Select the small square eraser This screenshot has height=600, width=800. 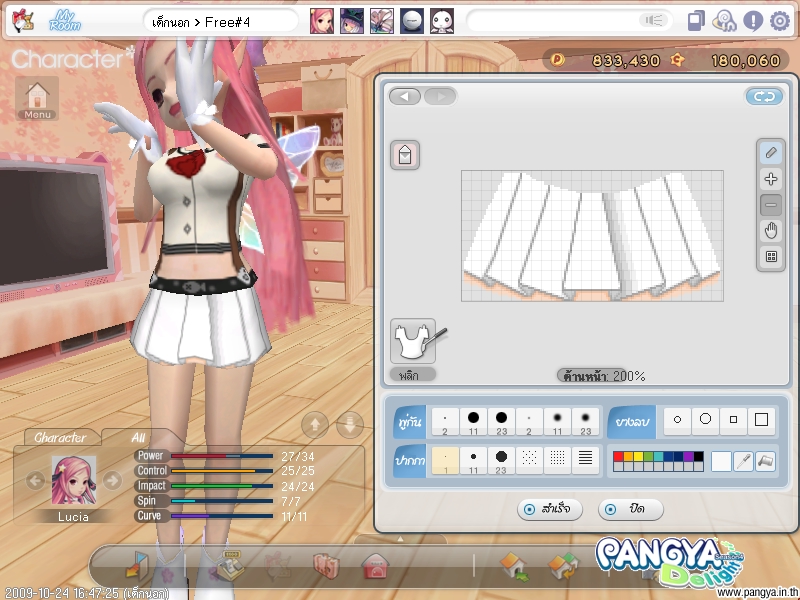click(734, 420)
